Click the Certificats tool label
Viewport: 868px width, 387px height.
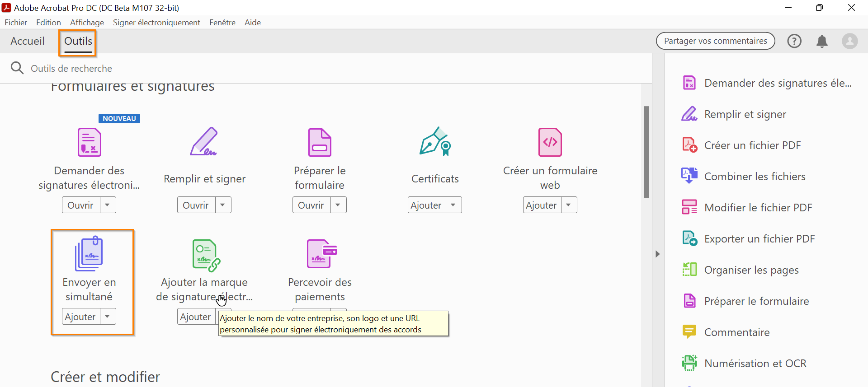(x=435, y=179)
